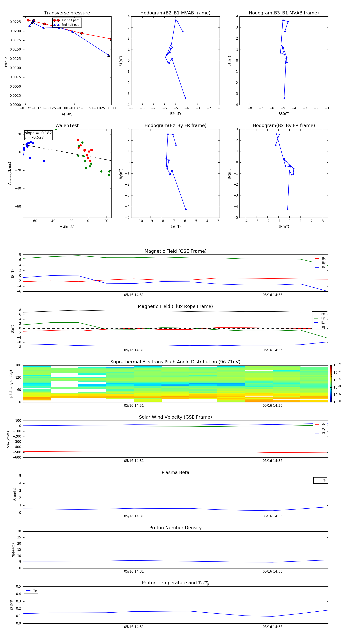Click the "Proton Number Density" title

click(x=175, y=528)
